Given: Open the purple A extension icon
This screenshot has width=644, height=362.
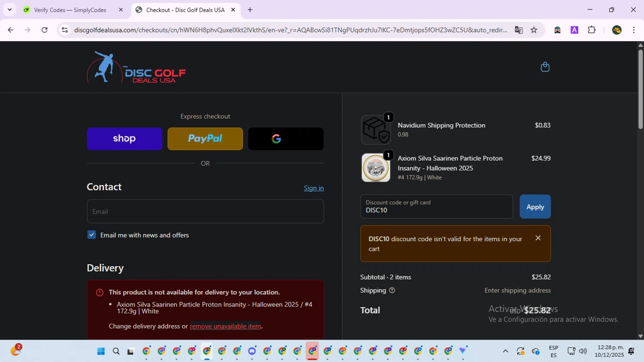Looking at the screenshot, I should [x=574, y=30].
